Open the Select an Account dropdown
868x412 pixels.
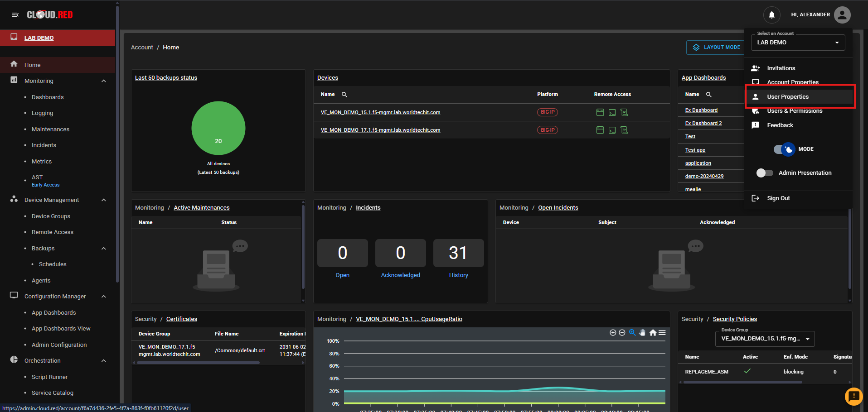(798, 43)
